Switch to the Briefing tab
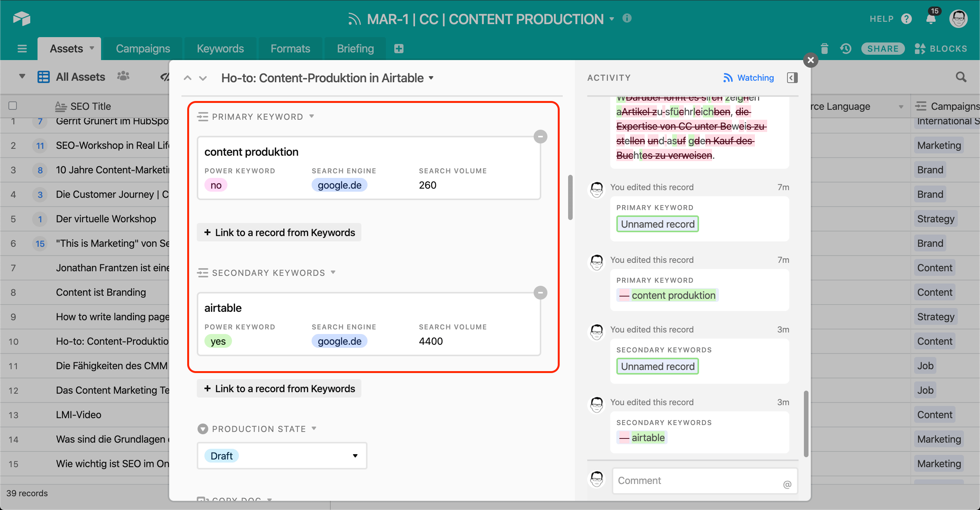Screen dimensions: 980x510 point(355,49)
